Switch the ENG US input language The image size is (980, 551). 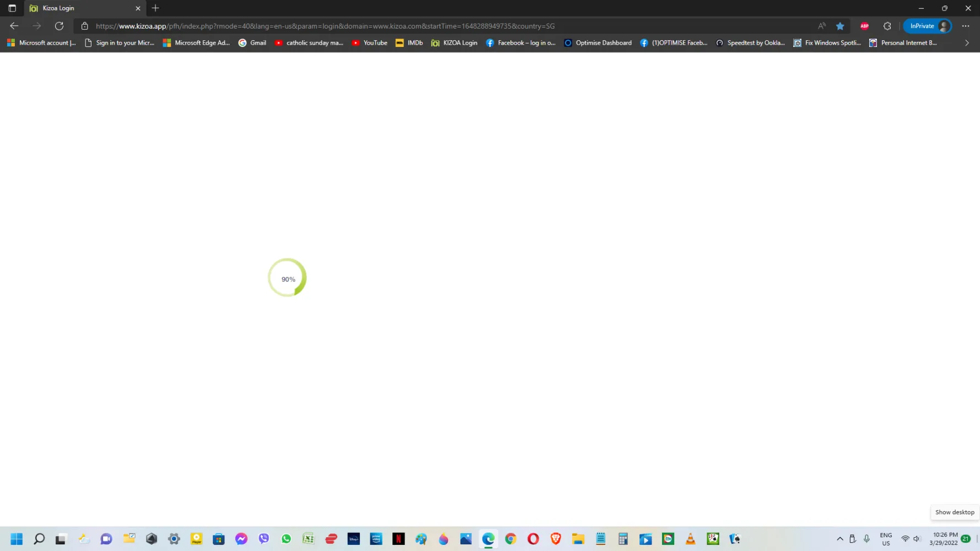click(886, 539)
